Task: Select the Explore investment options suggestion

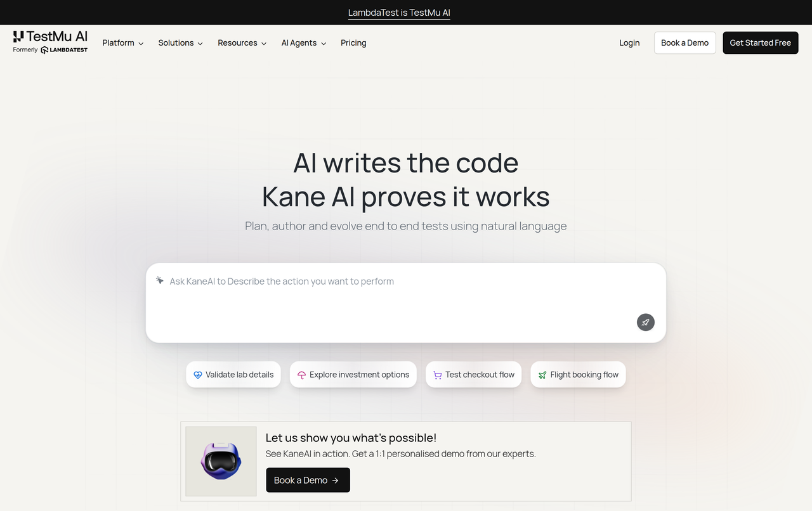Action: [x=353, y=375]
